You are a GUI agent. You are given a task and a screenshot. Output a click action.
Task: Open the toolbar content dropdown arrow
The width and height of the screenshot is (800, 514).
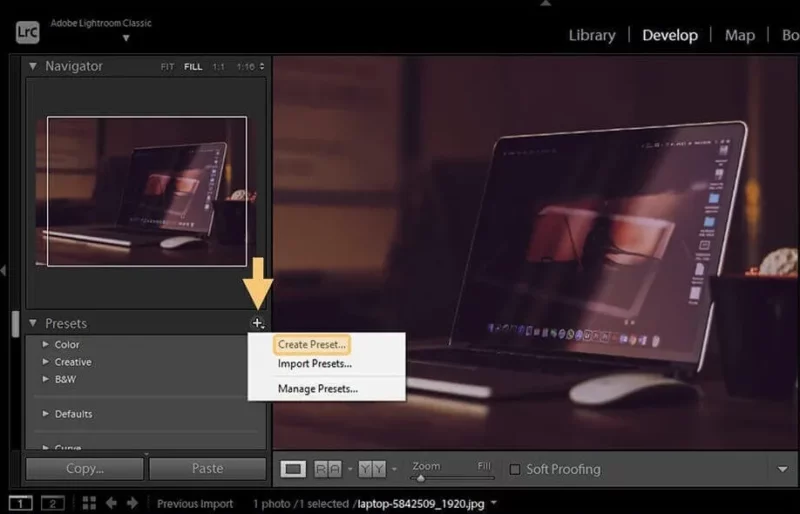tap(782, 469)
